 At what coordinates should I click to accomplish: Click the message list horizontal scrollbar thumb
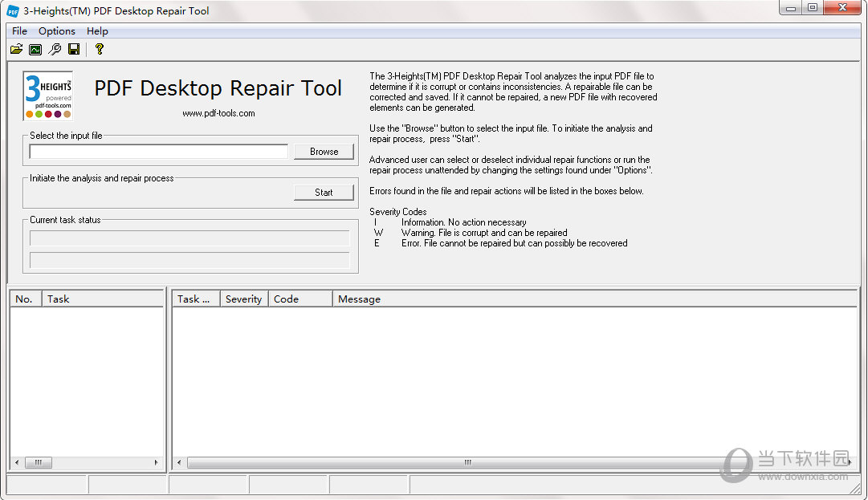(x=468, y=462)
